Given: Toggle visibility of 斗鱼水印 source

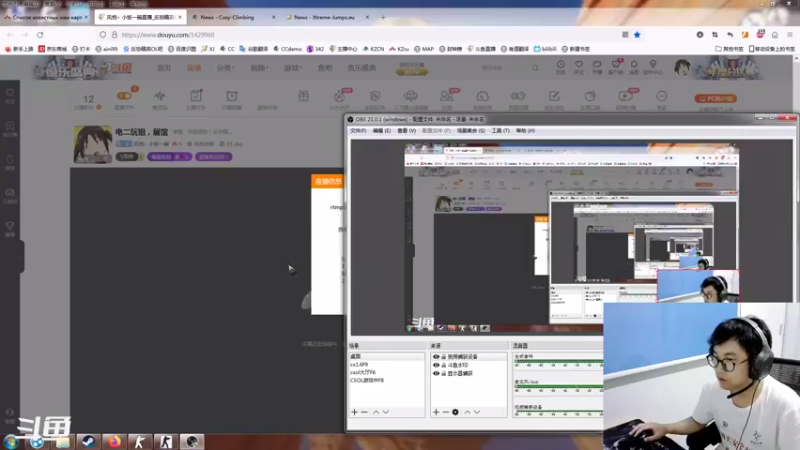Looking at the screenshot, I should pyautogui.click(x=436, y=365).
